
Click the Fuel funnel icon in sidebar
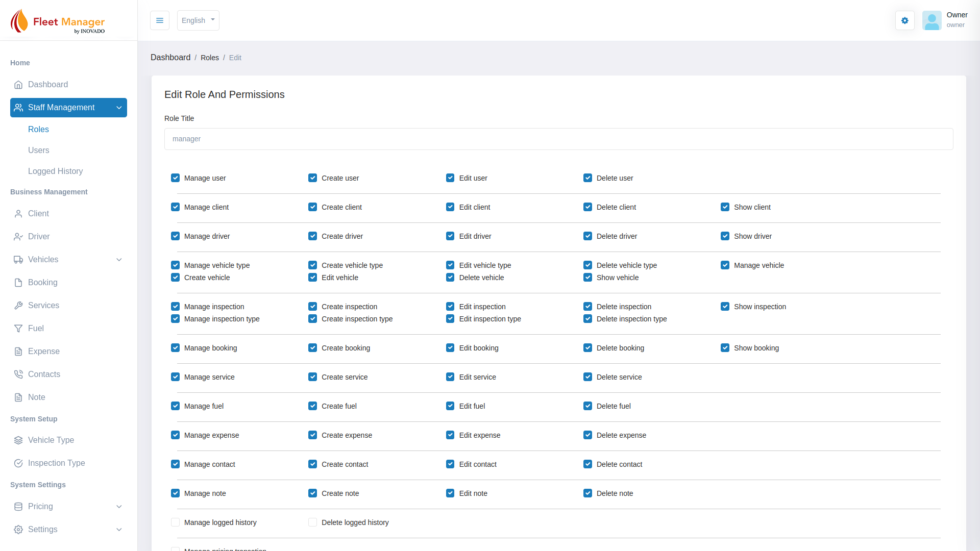(18, 329)
